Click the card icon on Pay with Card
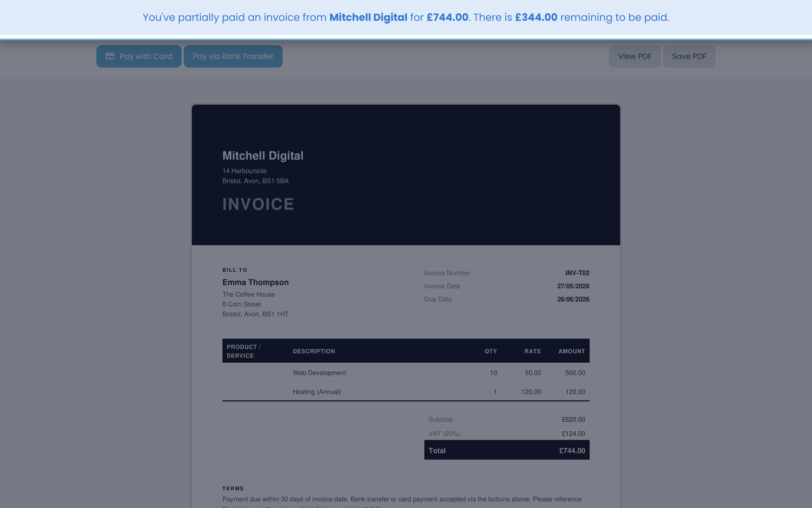Image resolution: width=812 pixels, height=508 pixels. click(x=110, y=56)
